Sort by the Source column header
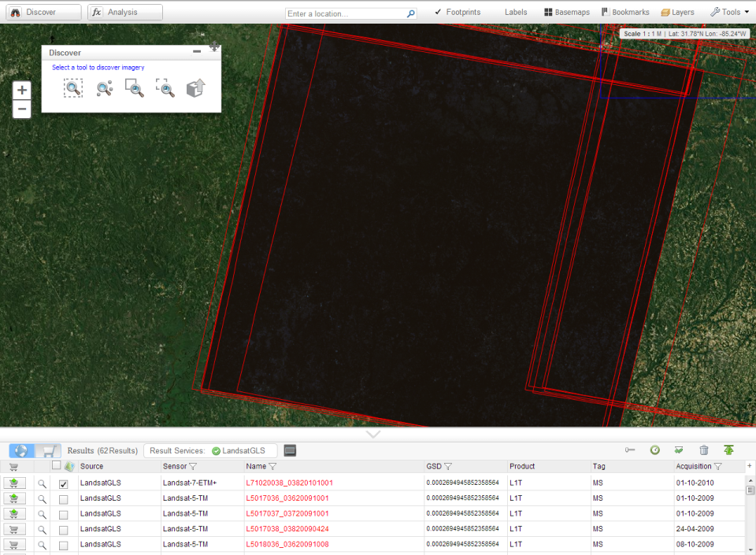The height and width of the screenshot is (555, 756). tap(91, 466)
